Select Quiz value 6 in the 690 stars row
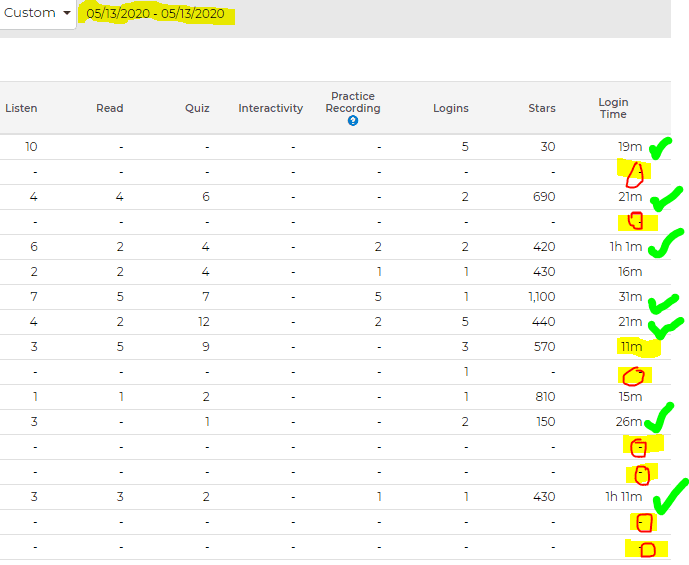This screenshot has height=565, width=689. (x=206, y=197)
